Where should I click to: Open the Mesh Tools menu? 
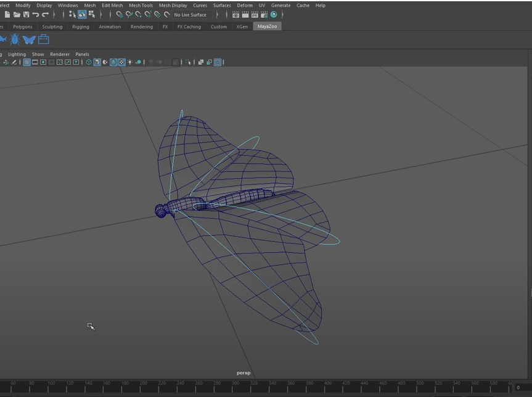[x=141, y=5]
